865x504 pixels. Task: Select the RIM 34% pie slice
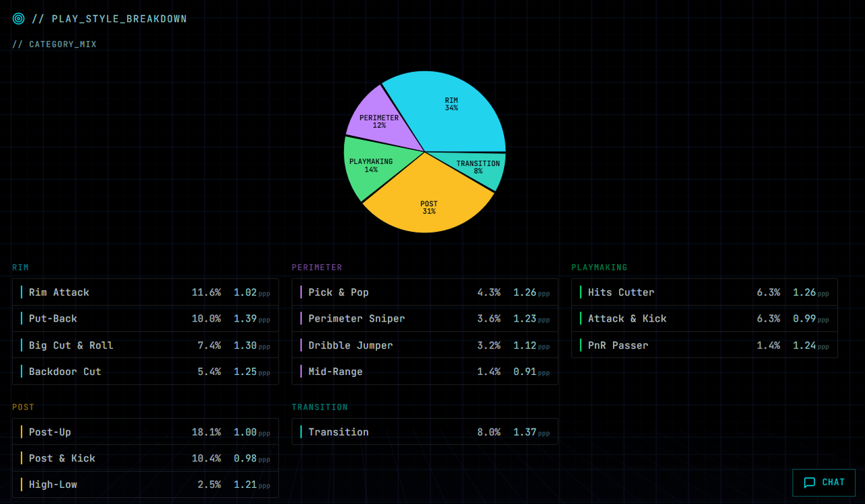coord(451,104)
